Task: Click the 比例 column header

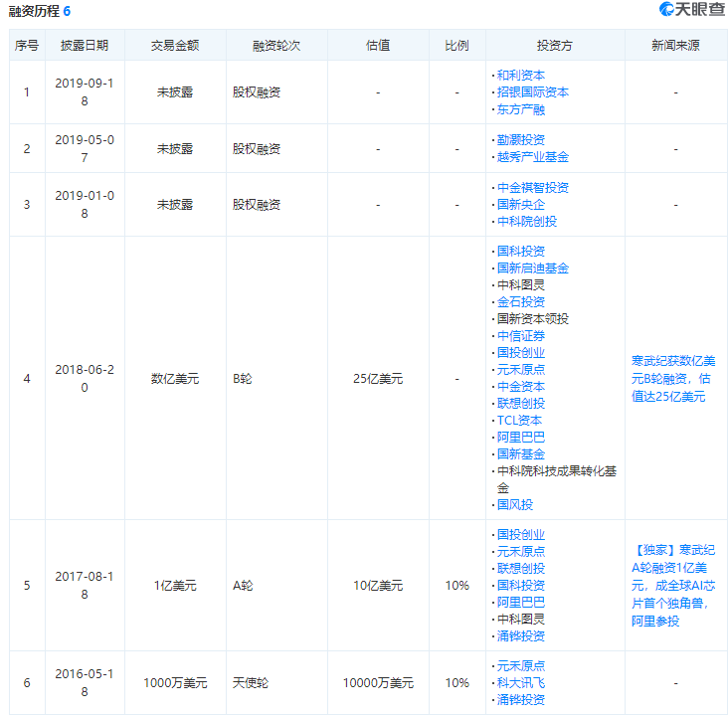Action: tap(456, 45)
